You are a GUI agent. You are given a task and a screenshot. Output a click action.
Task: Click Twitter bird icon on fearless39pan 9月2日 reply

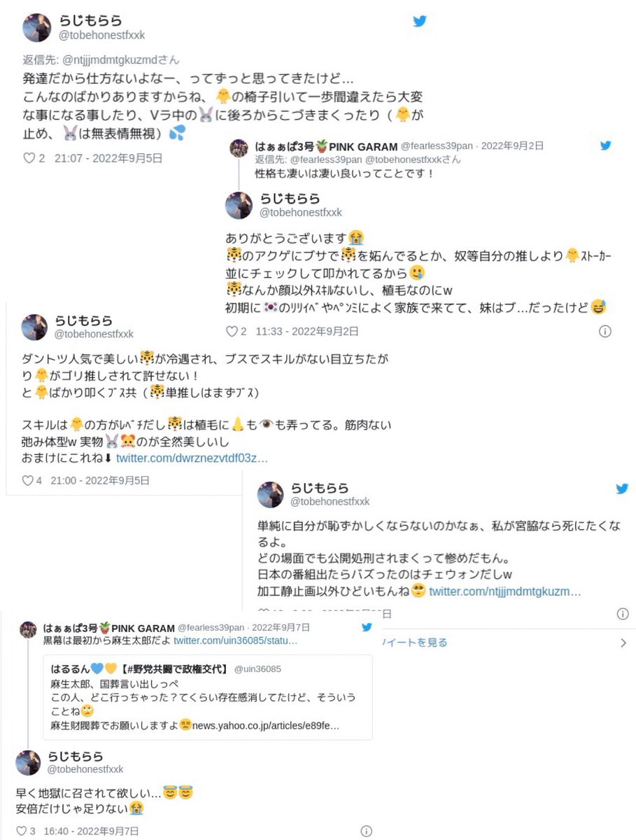pyautogui.click(x=606, y=146)
